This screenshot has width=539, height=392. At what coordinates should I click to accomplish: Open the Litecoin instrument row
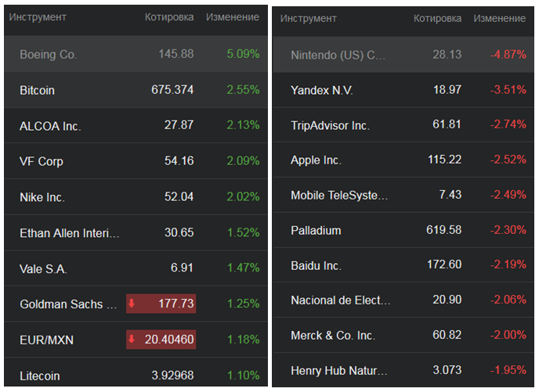(x=39, y=376)
